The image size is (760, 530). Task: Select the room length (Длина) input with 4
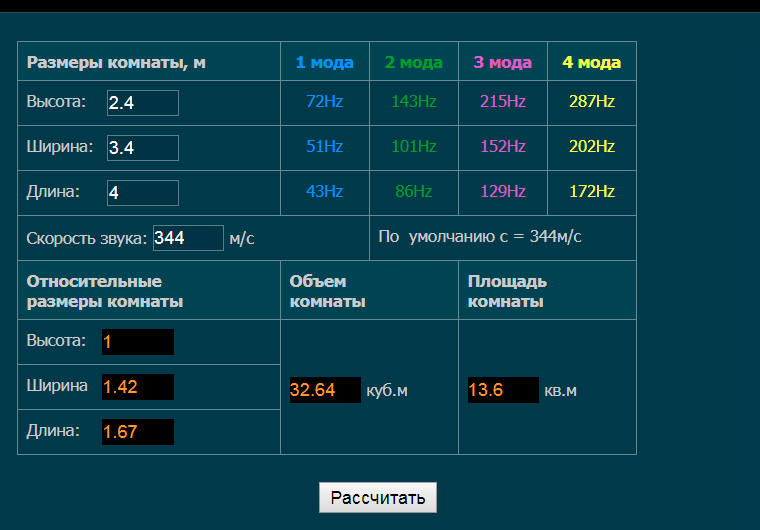pos(142,193)
